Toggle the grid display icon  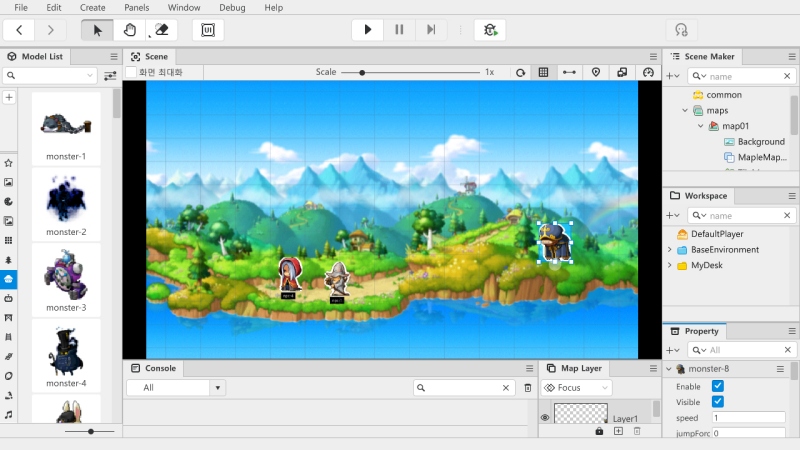click(543, 72)
